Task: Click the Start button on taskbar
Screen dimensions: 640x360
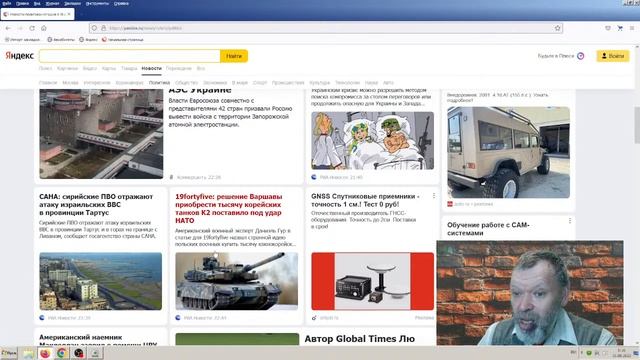Action: pyautogui.click(x=9, y=353)
